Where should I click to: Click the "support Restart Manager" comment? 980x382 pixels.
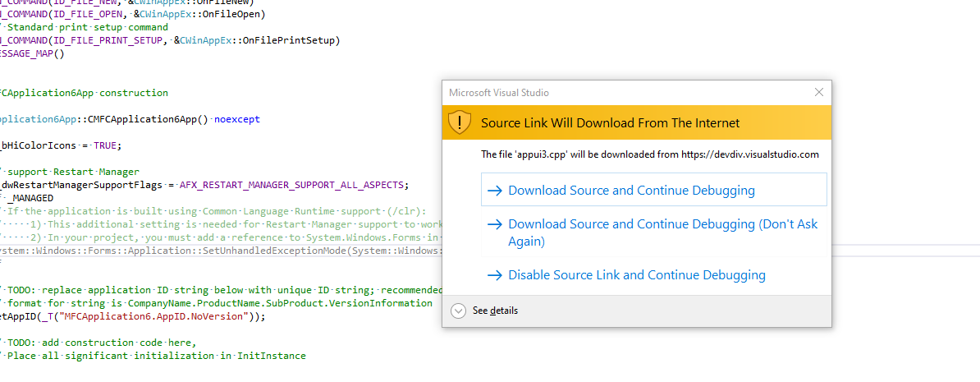(x=73, y=172)
